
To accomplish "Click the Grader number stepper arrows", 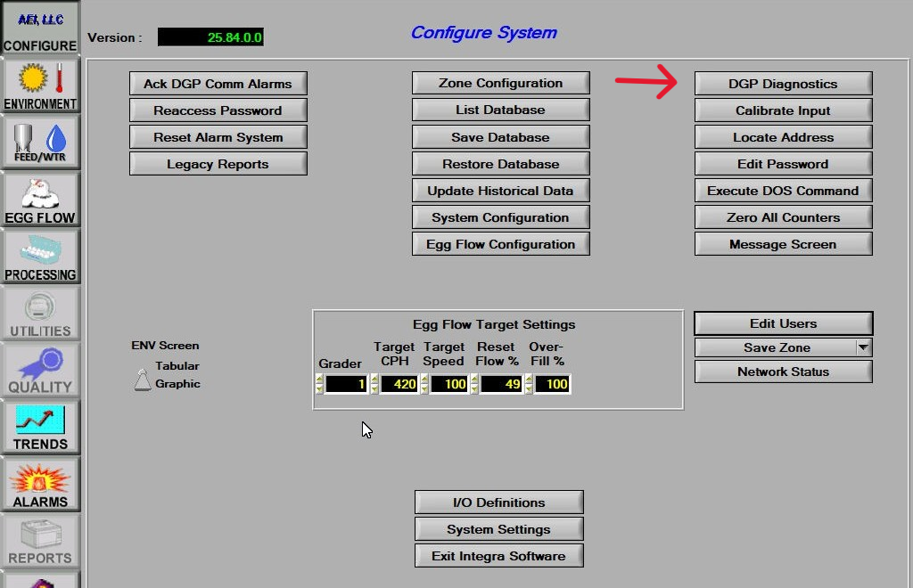I will pyautogui.click(x=319, y=384).
